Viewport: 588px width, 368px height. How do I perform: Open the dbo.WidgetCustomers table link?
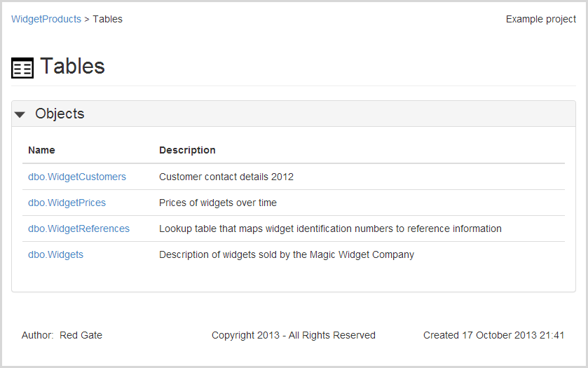pyautogui.click(x=77, y=177)
